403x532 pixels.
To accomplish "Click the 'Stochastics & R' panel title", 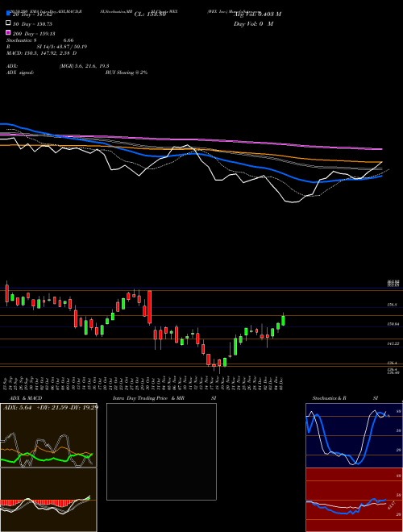I will pyautogui.click(x=329, y=398).
